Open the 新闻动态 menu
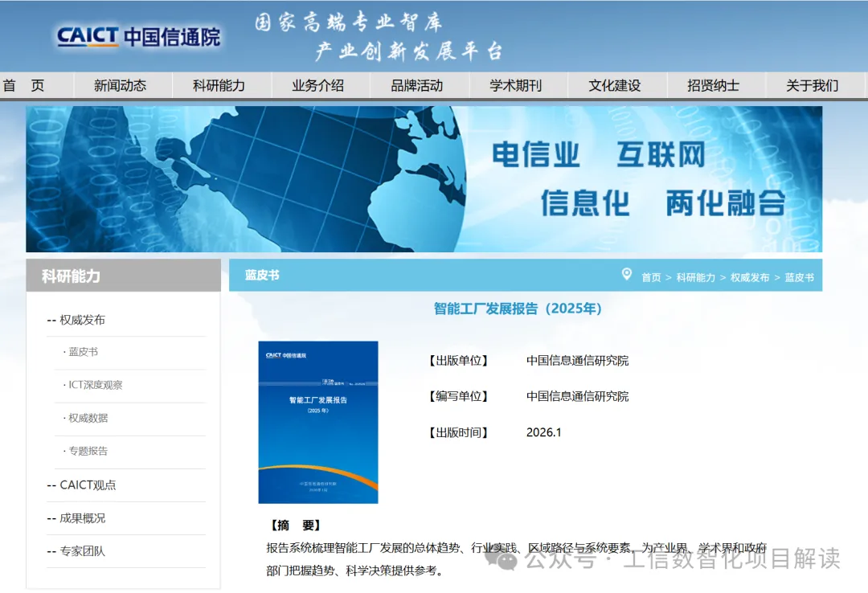 tap(120, 85)
